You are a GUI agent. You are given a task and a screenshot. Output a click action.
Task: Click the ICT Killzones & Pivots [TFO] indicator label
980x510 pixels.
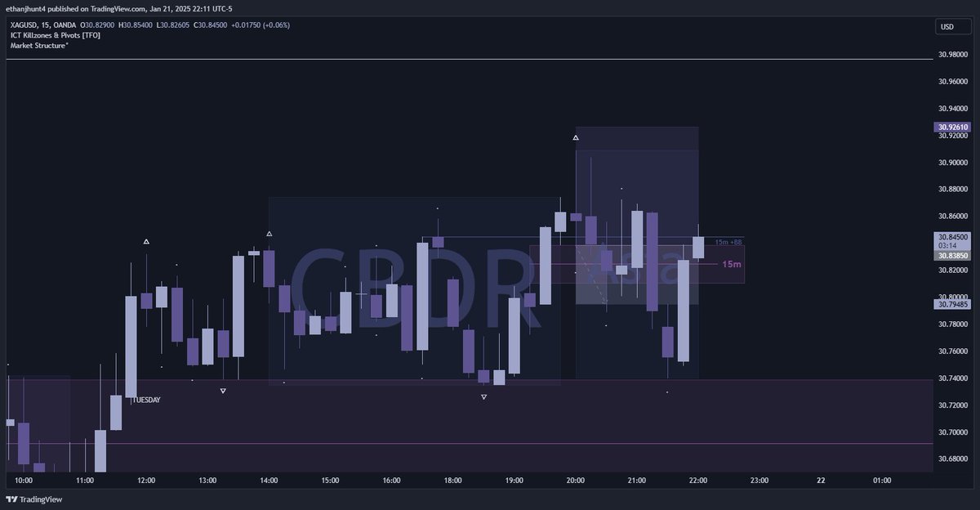55,35
